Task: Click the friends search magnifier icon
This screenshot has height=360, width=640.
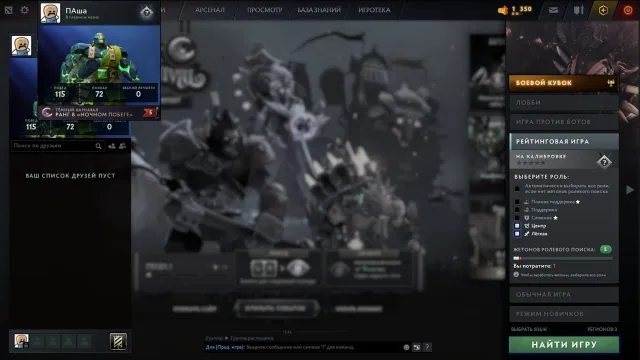Action: (98, 146)
